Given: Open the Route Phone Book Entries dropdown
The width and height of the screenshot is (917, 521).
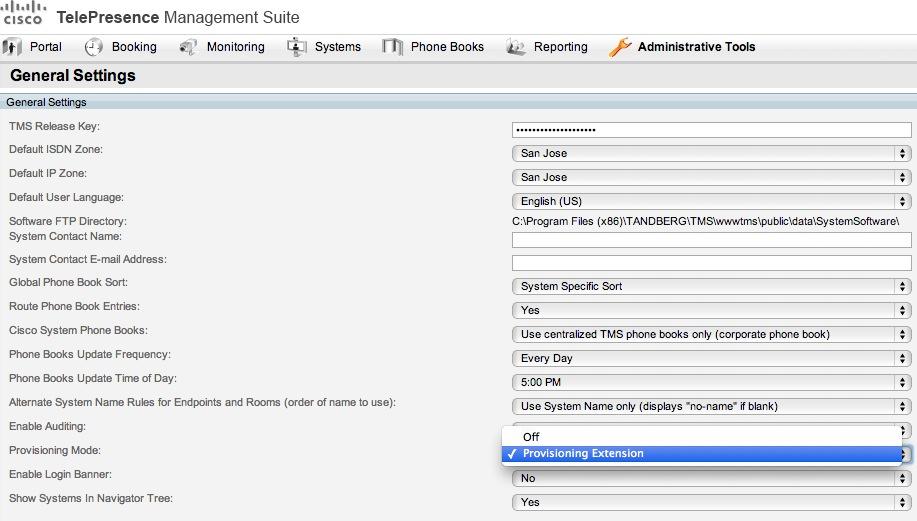Looking at the screenshot, I should click(x=711, y=310).
